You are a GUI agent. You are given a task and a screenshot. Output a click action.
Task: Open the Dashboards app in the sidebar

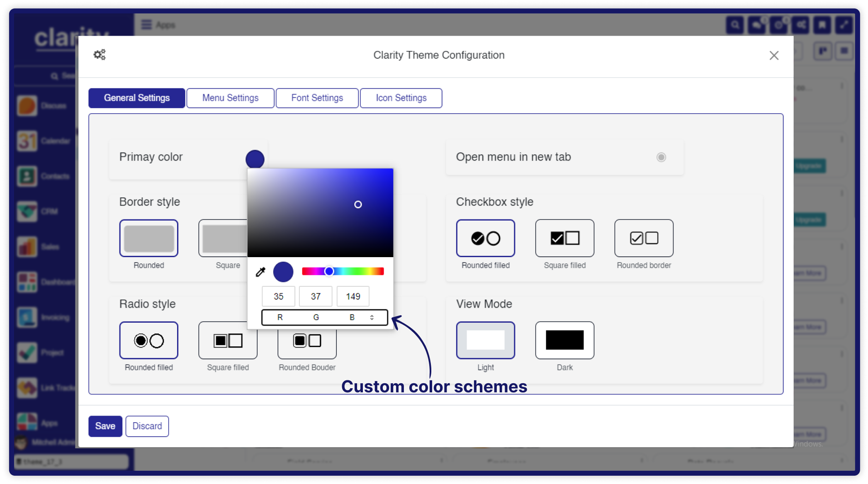coord(27,282)
